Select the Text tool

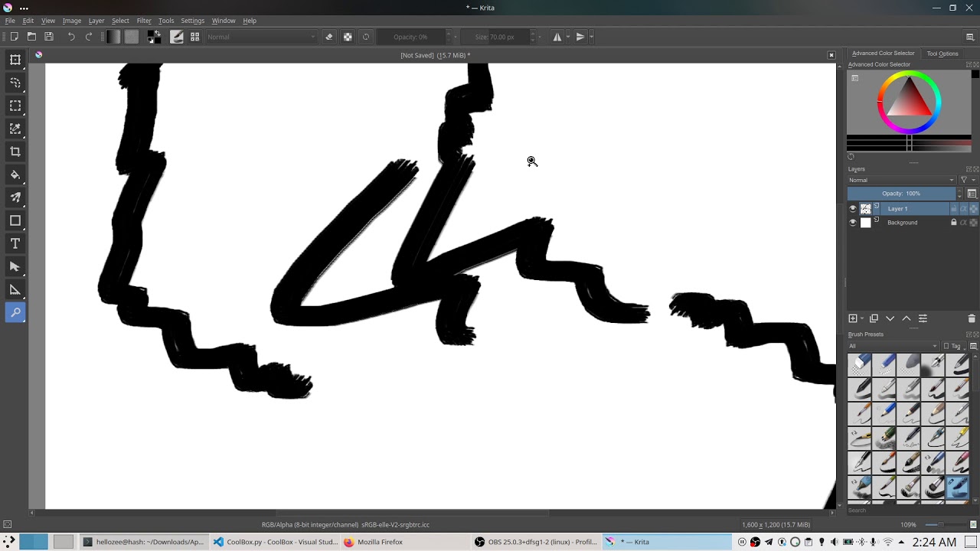(x=15, y=243)
